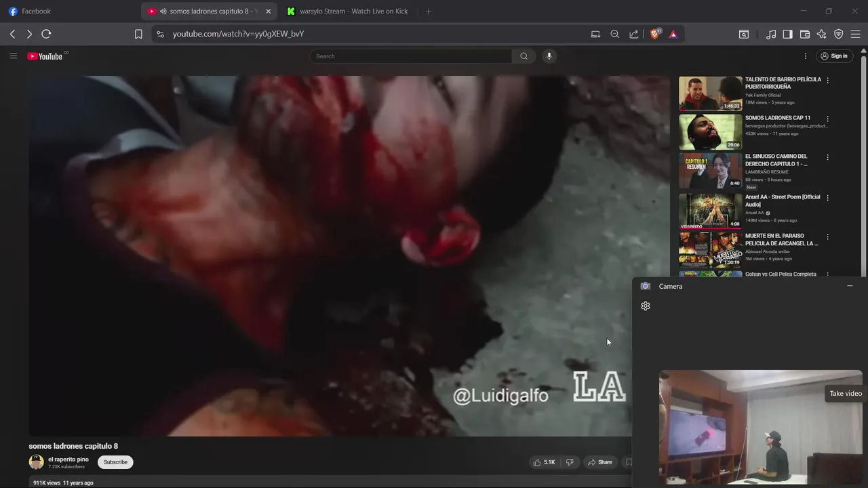This screenshot has height=488, width=868.
Task: Select the somos ladrones capitulo 8 tab
Action: point(209,12)
